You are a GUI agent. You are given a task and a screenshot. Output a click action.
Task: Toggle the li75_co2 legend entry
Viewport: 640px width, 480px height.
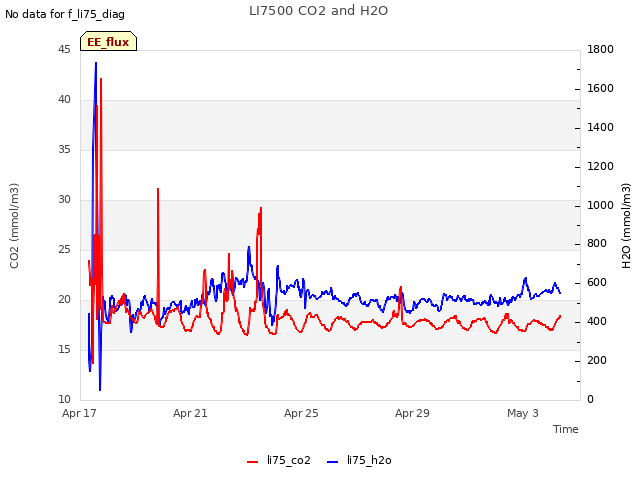click(279, 460)
